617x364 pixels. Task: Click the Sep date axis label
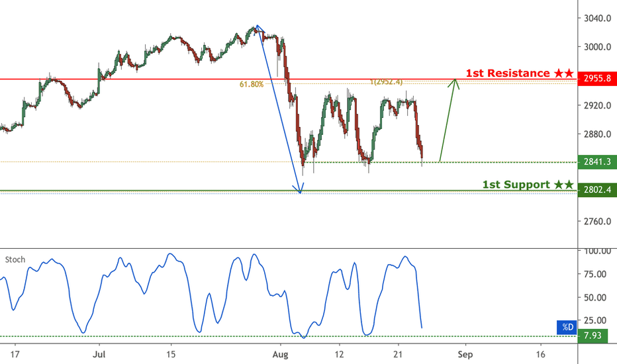[x=465, y=355]
